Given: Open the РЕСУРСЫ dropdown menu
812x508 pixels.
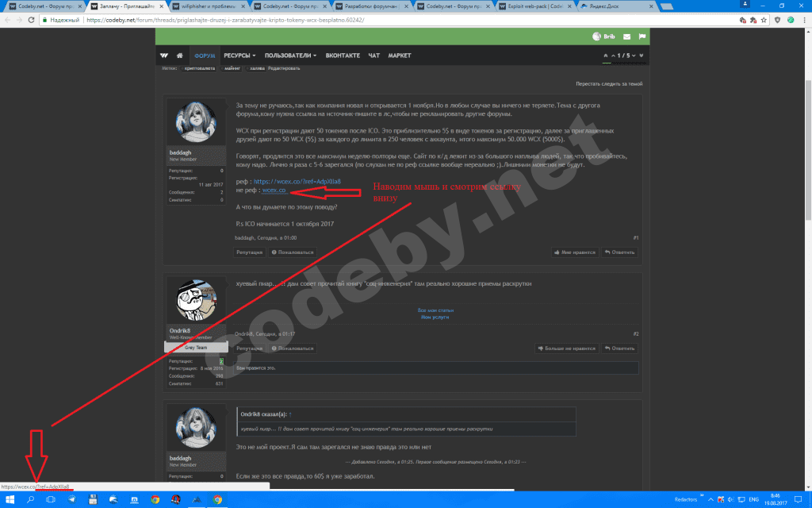Looking at the screenshot, I should pos(239,56).
